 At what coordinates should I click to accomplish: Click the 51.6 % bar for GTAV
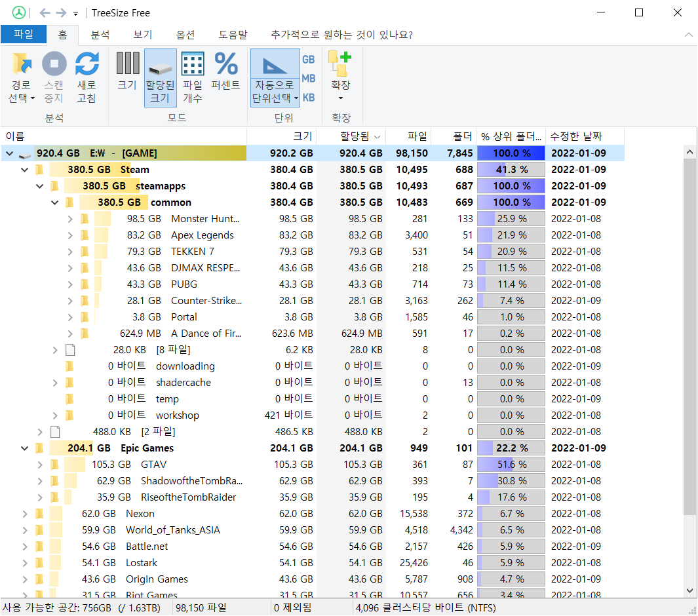(511, 465)
